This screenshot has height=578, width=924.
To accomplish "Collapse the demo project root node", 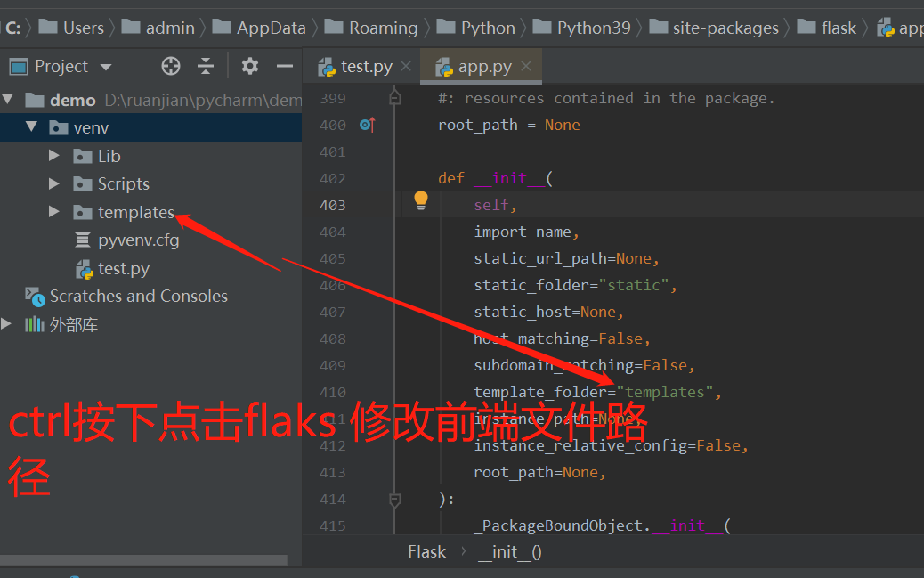I will 8,99.
